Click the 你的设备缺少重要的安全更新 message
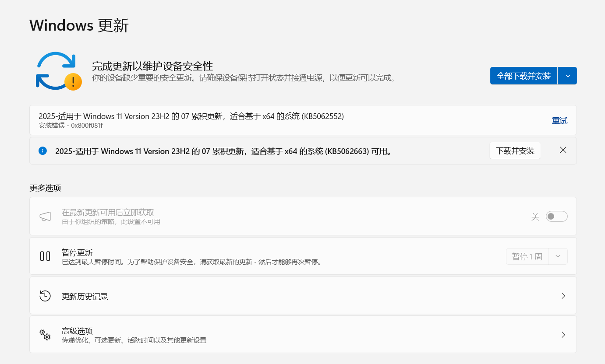The width and height of the screenshot is (605, 364). click(244, 78)
